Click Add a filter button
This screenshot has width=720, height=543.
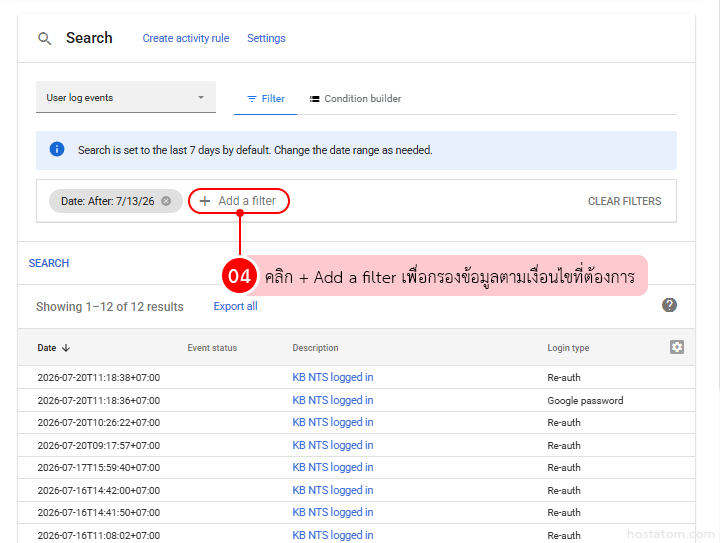(239, 201)
